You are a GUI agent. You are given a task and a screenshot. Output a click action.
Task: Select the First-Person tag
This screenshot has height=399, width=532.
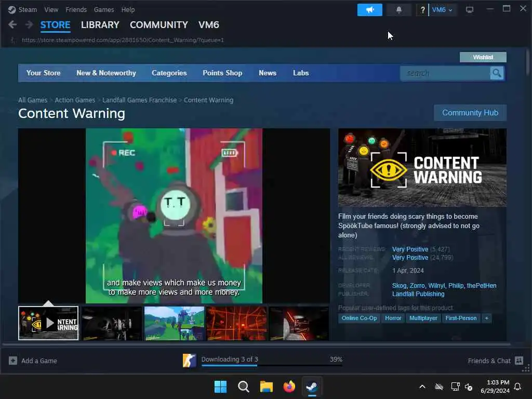[461, 318]
